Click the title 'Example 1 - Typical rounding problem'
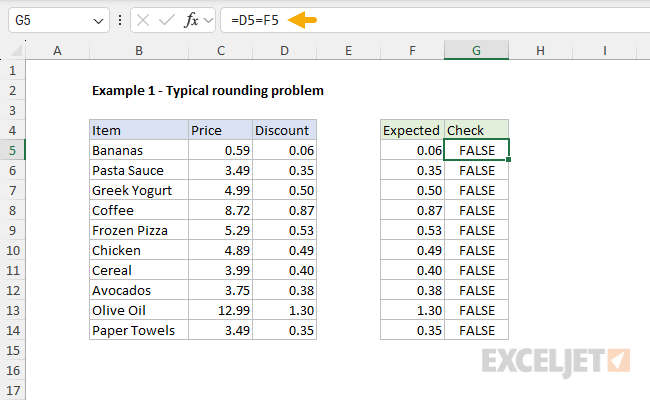 coord(208,90)
